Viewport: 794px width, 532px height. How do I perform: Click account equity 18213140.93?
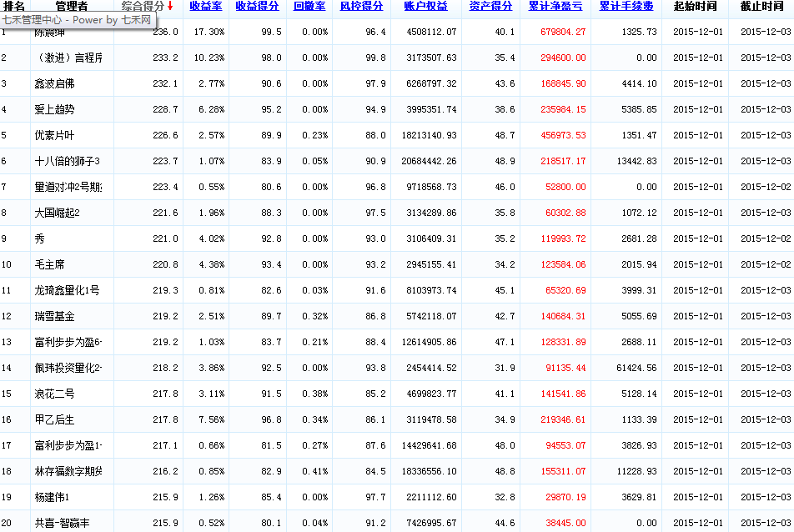click(429, 135)
